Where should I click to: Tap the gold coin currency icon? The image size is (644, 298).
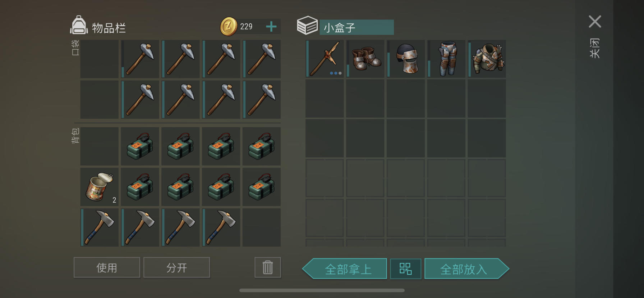click(229, 27)
